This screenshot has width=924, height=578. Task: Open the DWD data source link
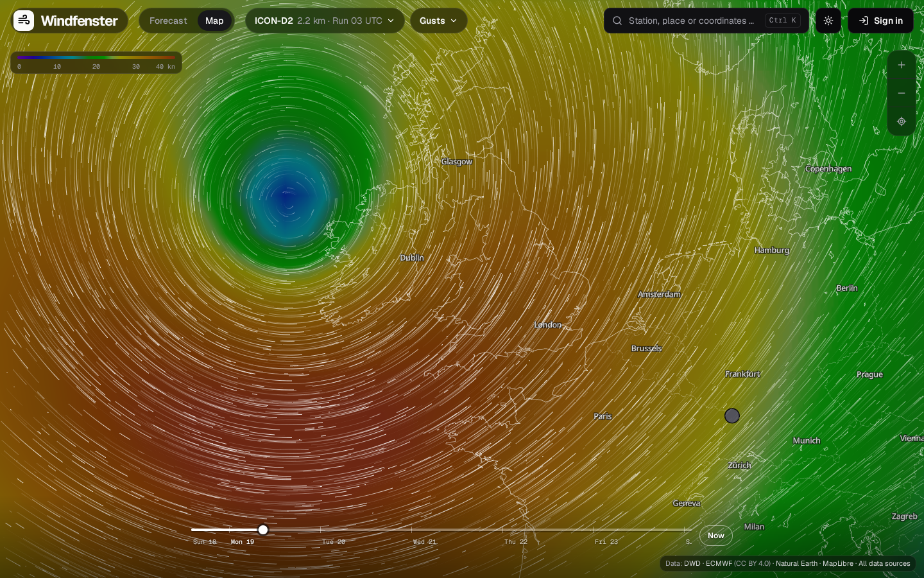click(x=692, y=564)
